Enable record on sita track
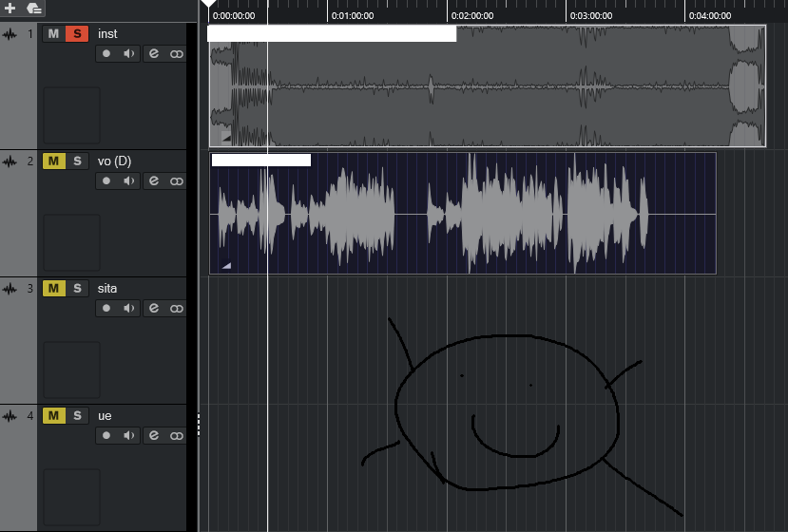Screen dimensions: 788x532 click(106, 308)
